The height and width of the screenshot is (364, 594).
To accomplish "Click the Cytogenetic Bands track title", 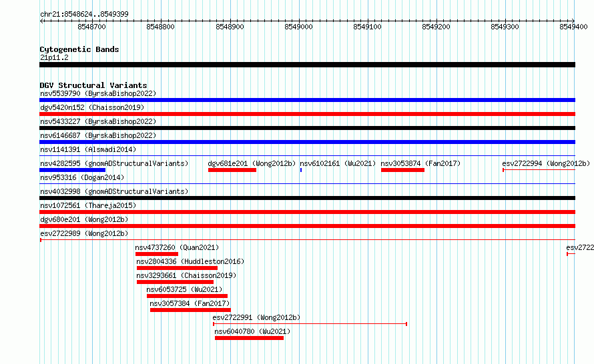I will click(x=79, y=49).
